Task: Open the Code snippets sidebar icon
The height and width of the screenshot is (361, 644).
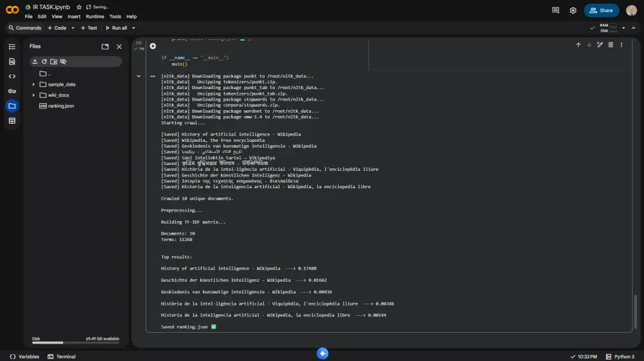Action: (12, 76)
